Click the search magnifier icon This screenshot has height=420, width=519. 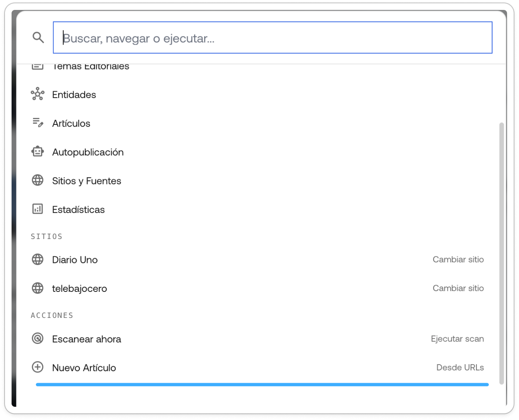coord(38,38)
